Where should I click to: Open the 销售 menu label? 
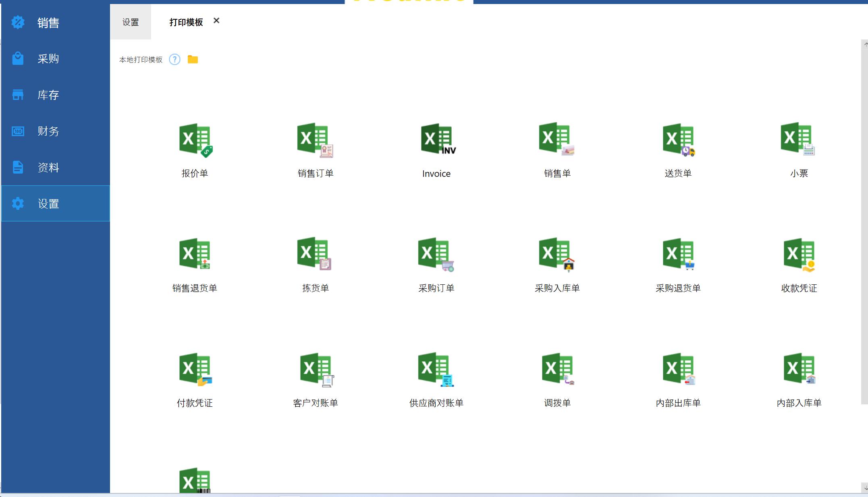(48, 23)
